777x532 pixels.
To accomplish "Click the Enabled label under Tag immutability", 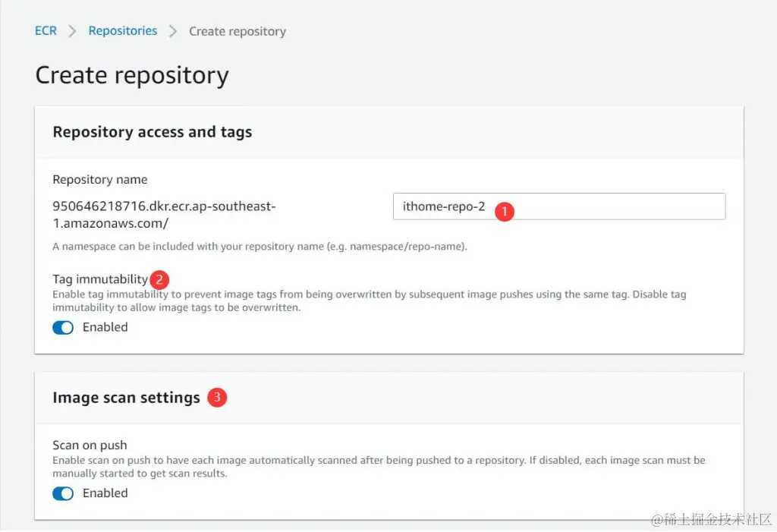I will pyautogui.click(x=105, y=327).
